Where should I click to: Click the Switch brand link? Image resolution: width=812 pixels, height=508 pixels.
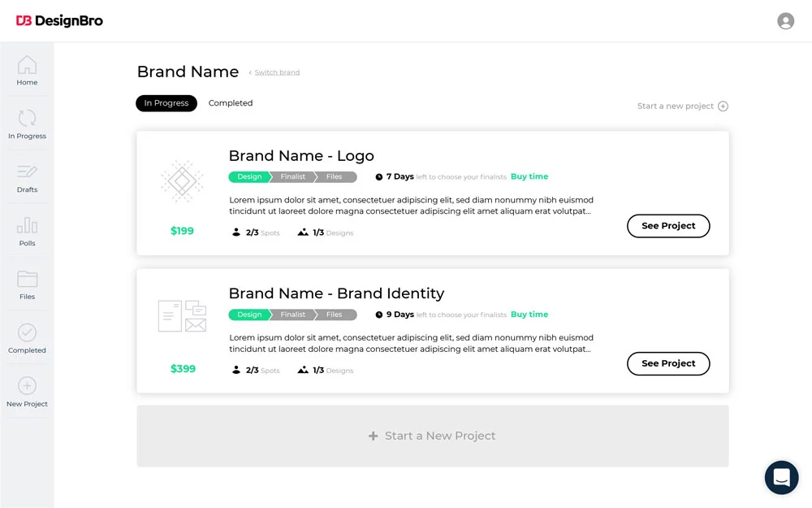pos(277,72)
